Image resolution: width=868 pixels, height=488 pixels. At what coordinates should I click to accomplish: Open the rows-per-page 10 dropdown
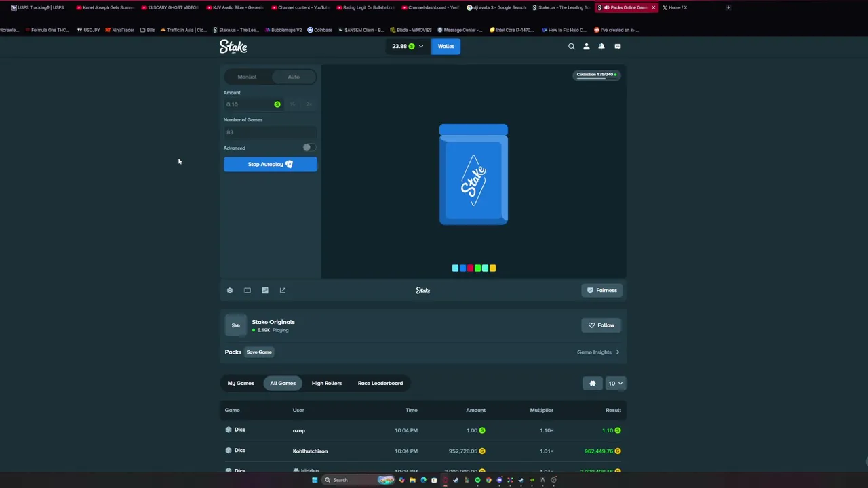[x=615, y=384]
